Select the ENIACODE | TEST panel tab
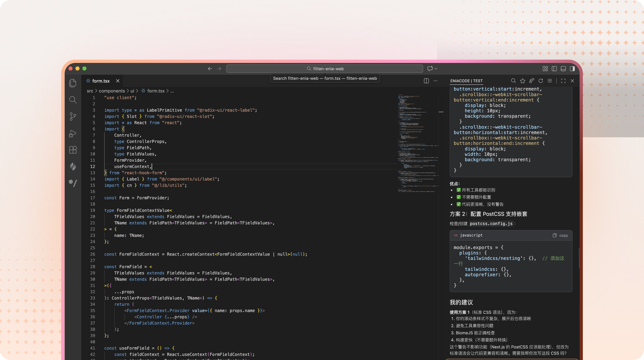The image size is (644, 360). pyautogui.click(x=466, y=81)
